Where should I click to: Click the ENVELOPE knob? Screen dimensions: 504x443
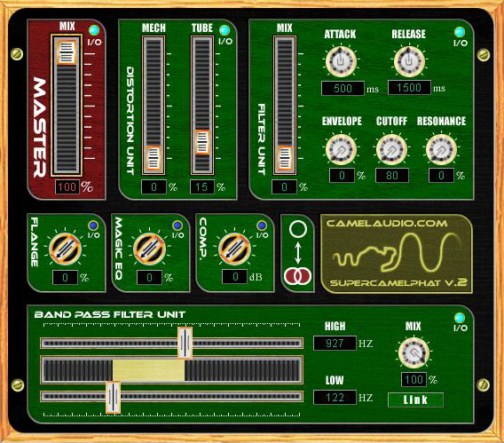(x=341, y=150)
